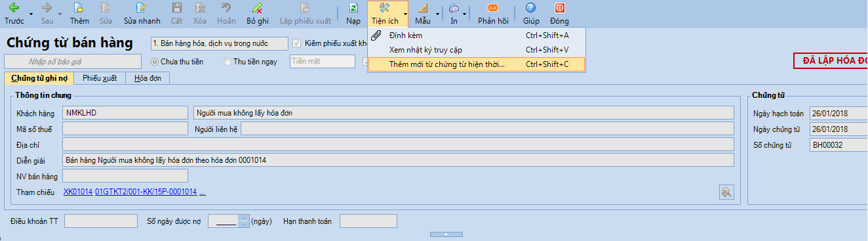Unpost the voucher with Bỏ ghi
This screenshot has height=241, width=868.
point(258,13)
